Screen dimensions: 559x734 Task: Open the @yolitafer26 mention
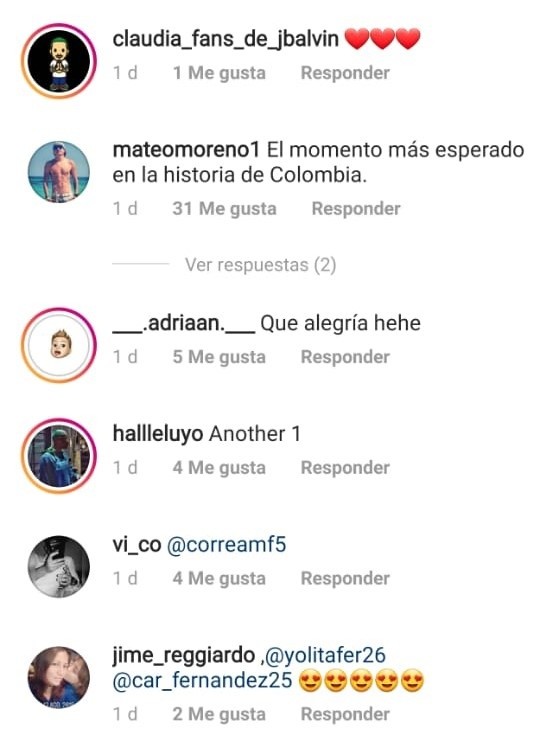click(325, 655)
